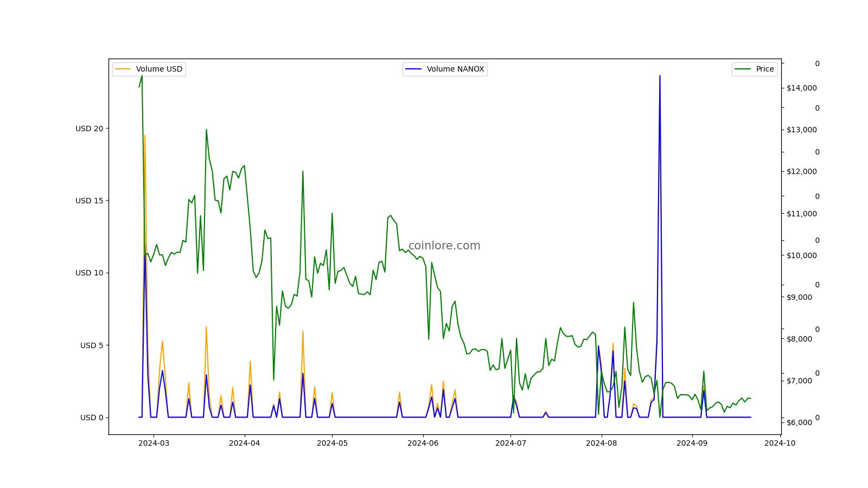
Task: Click the $12,000 price label
Action: click(x=802, y=171)
